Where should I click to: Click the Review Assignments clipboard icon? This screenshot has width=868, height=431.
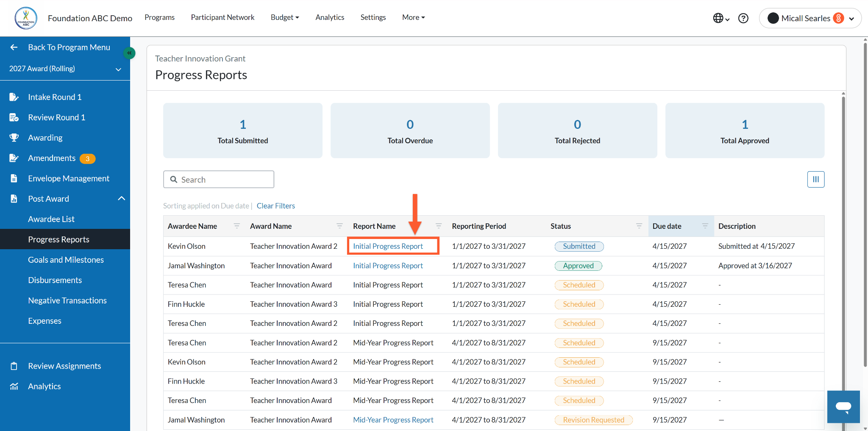tap(14, 366)
